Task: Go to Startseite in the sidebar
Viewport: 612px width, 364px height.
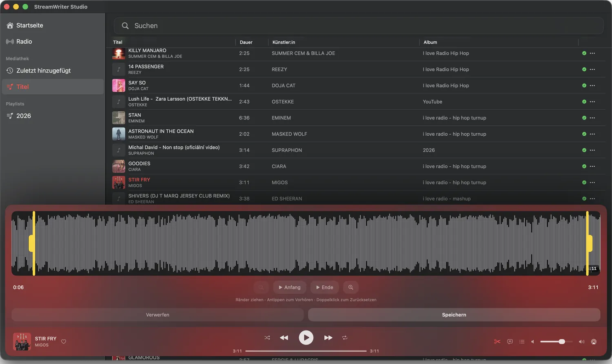Action: (x=53, y=25)
